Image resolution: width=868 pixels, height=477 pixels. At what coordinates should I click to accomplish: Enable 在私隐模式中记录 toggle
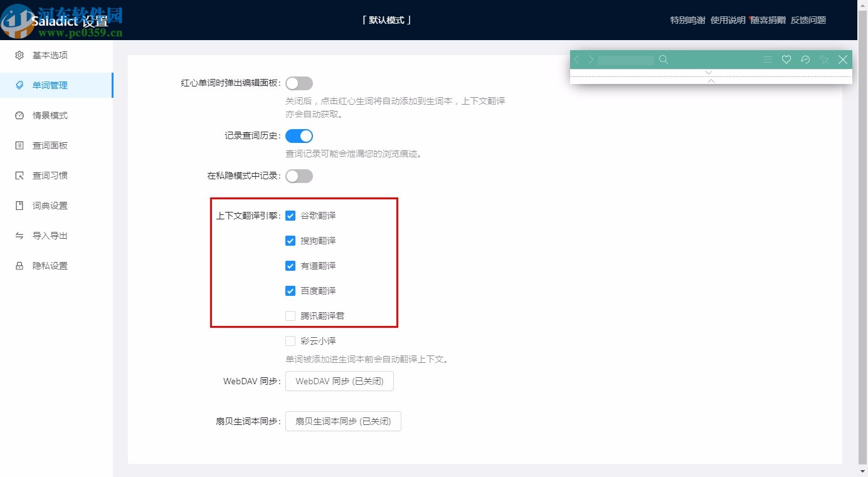[x=299, y=176]
